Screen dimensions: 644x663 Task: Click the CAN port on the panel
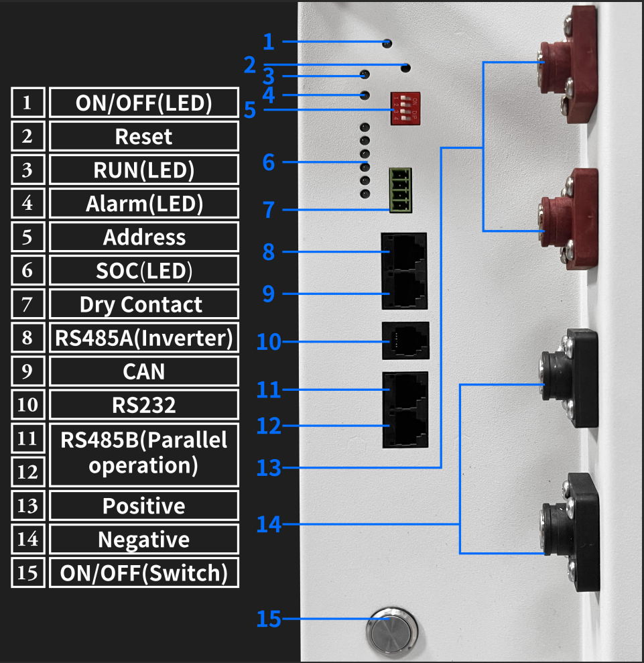[405, 290]
